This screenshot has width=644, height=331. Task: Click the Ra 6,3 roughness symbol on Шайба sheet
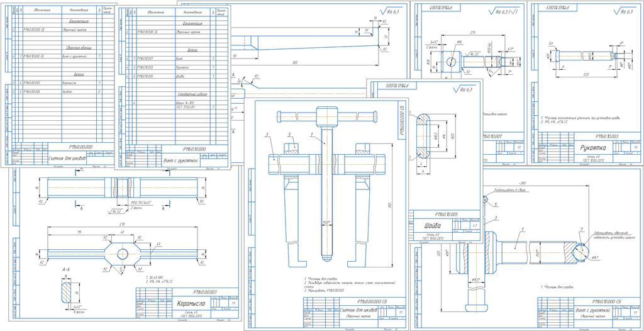click(464, 89)
